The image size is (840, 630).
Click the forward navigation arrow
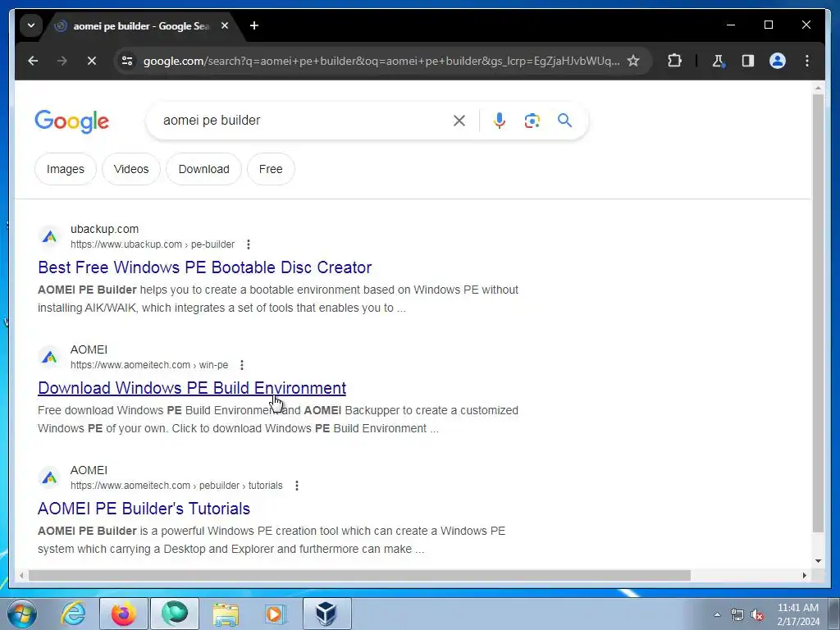click(x=62, y=61)
